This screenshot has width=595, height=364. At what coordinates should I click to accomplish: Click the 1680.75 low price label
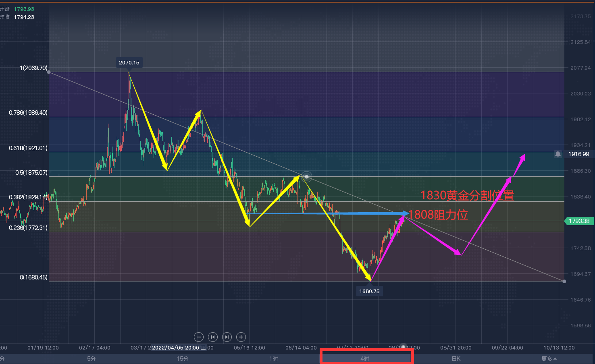(x=369, y=291)
